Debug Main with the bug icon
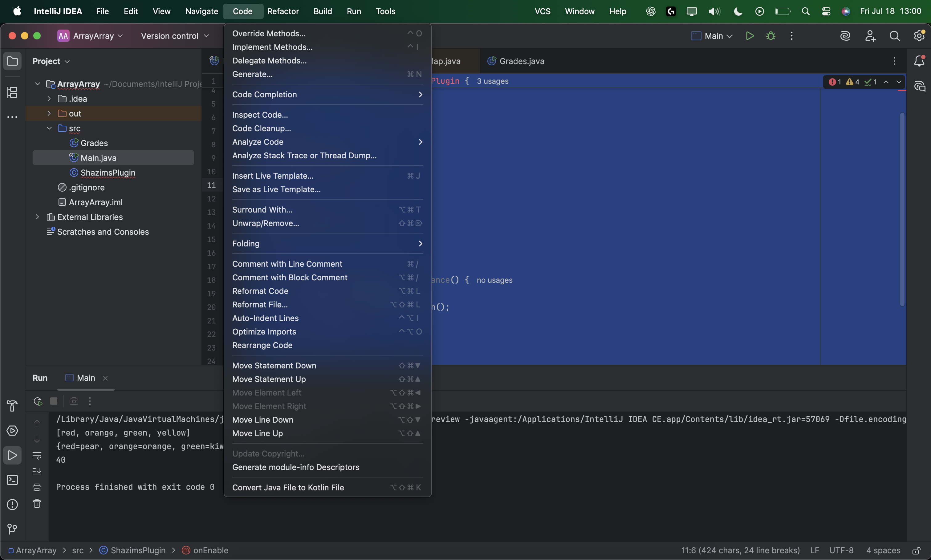The image size is (931, 560). tap(770, 36)
